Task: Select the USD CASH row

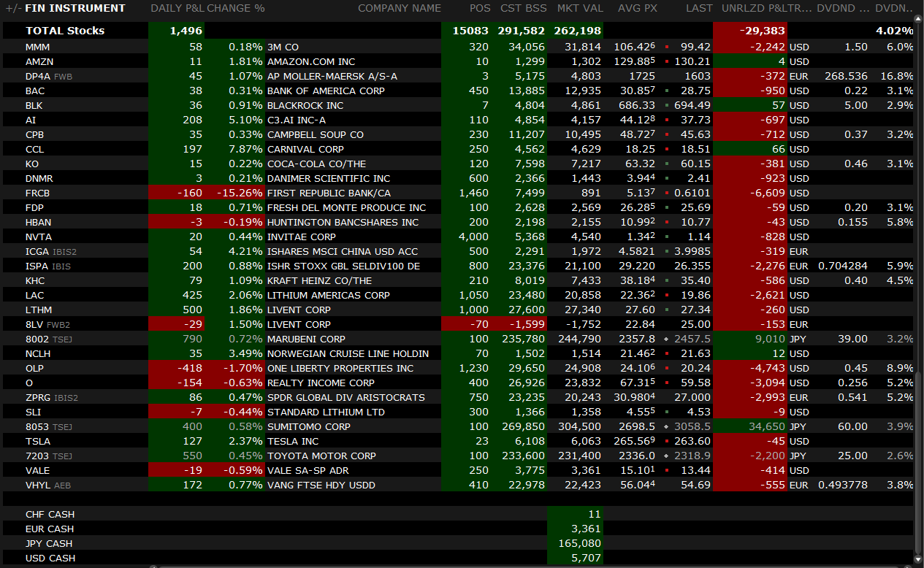Action: coord(50,559)
